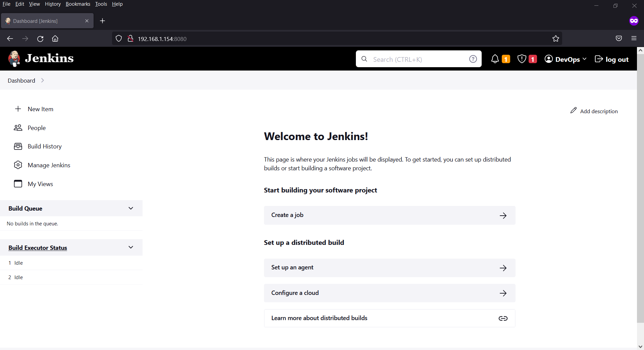The height and width of the screenshot is (350, 644).
Task: Open Learn more about distributed builds
Action: (x=389, y=318)
